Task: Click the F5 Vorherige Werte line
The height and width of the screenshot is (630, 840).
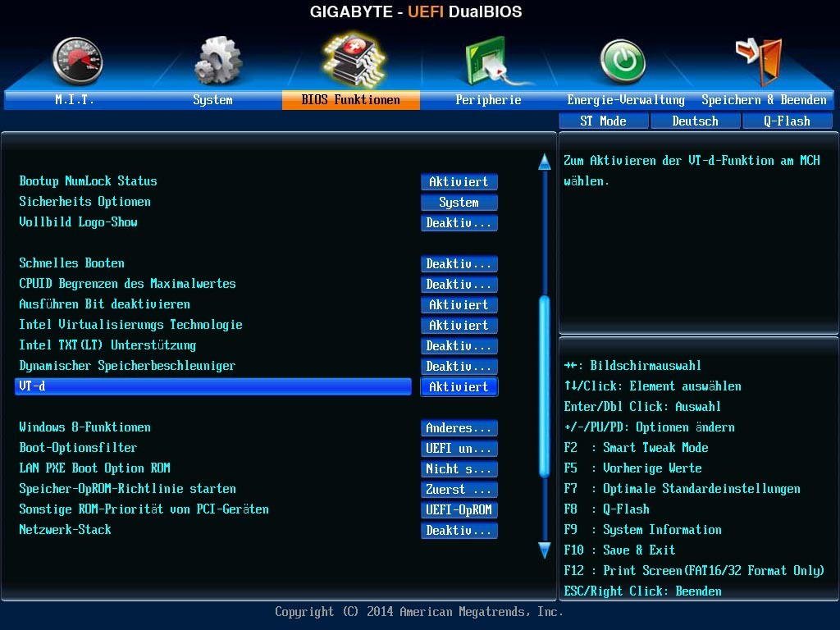Action: (x=632, y=468)
